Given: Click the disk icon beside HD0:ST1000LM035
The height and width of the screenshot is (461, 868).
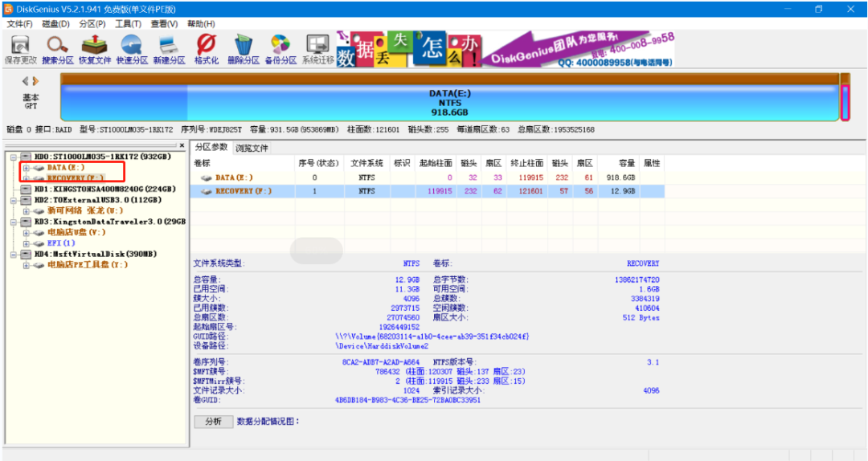Looking at the screenshot, I should click(x=26, y=157).
